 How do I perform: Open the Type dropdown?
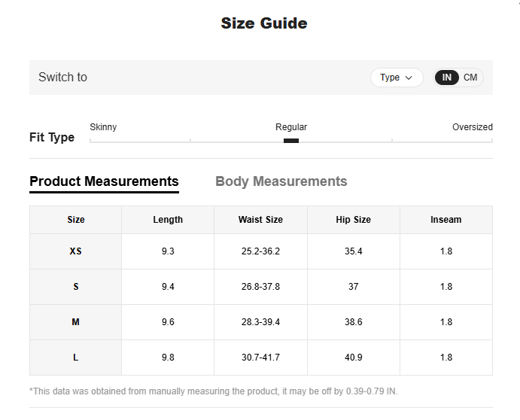[396, 78]
